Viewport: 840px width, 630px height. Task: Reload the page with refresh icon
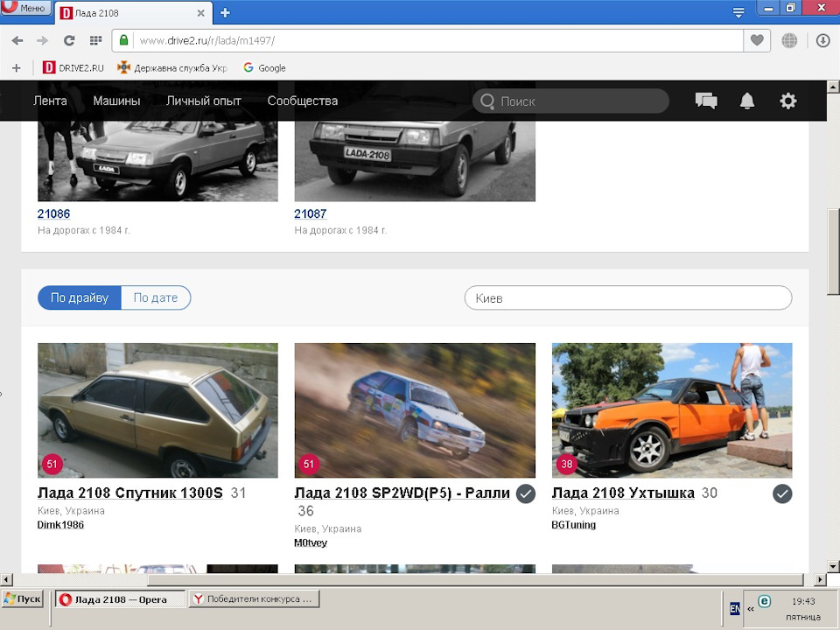[x=69, y=41]
